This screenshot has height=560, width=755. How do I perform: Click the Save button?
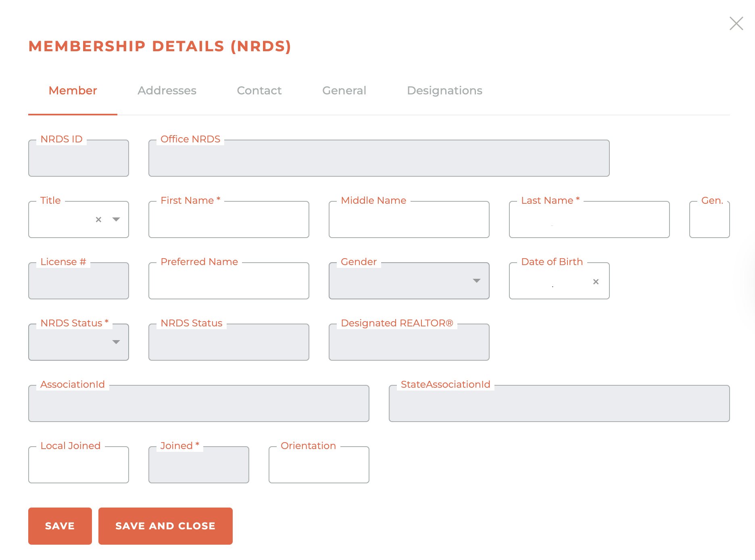(x=60, y=526)
